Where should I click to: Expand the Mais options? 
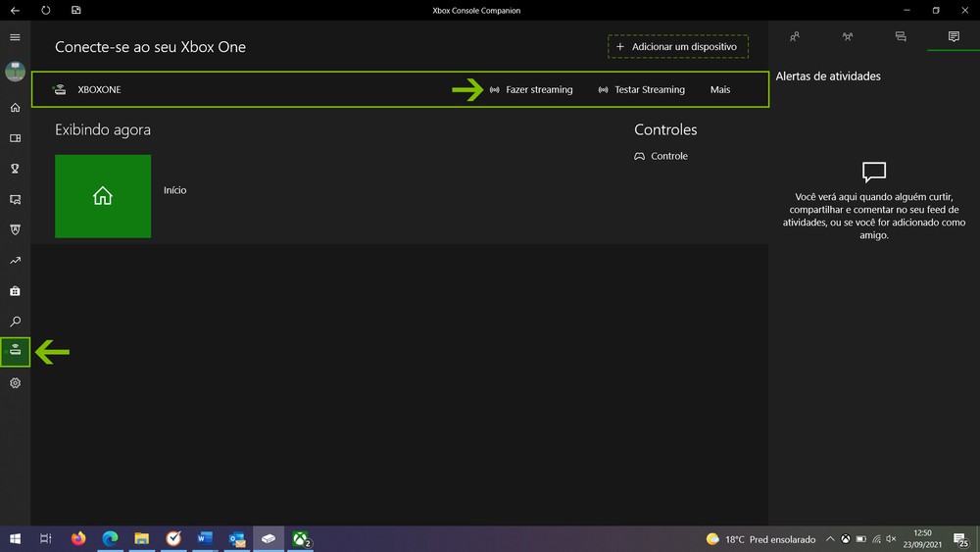(x=720, y=90)
